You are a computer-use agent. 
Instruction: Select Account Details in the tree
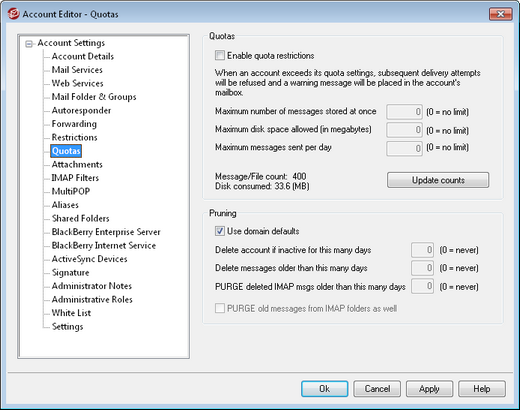coord(83,56)
